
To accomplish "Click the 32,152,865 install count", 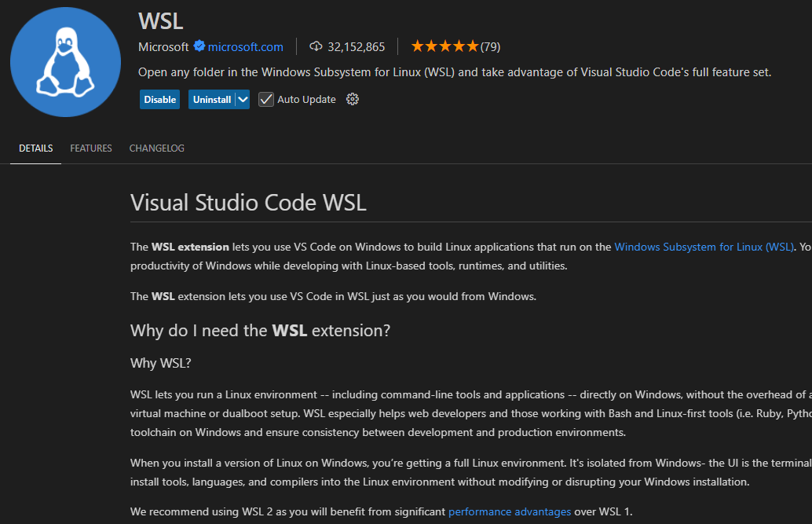I will point(355,46).
